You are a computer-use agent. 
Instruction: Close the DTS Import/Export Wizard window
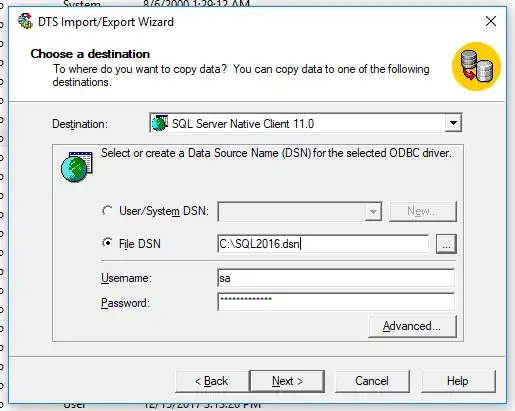pos(491,22)
